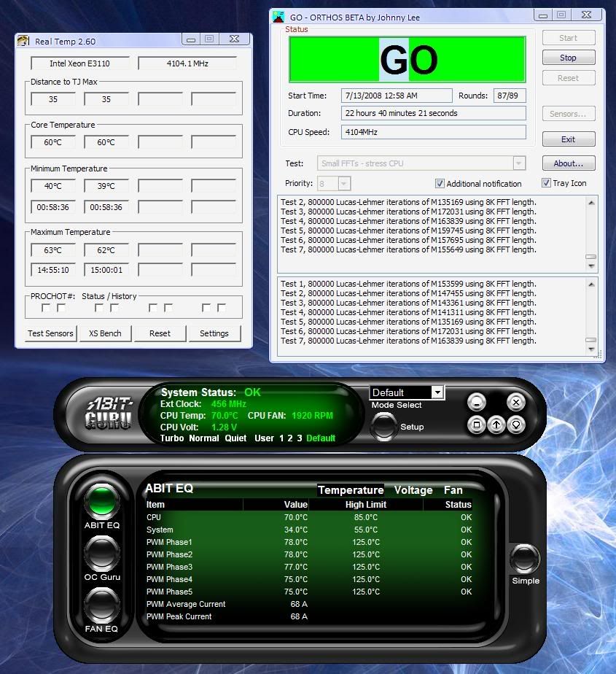Stop the ORTHOS stress test
This screenshot has width=616, height=674.
pos(569,58)
